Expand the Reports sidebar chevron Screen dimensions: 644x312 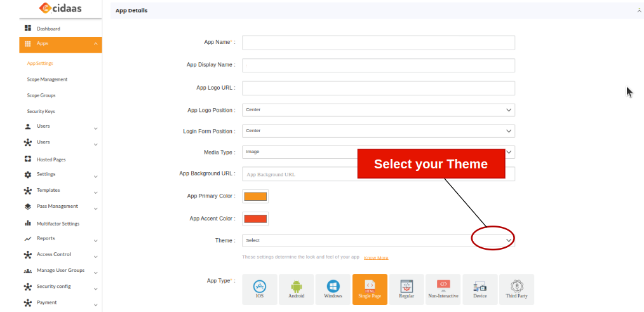[96, 240]
